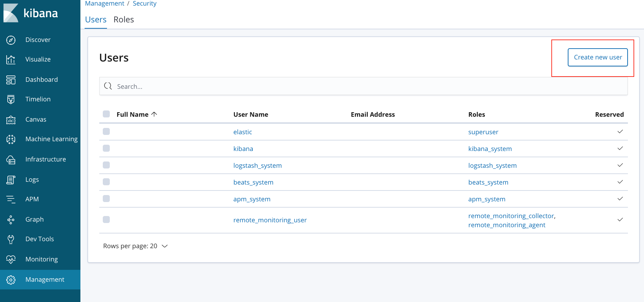The width and height of the screenshot is (644, 302).
Task: Click reserved checkmark for beats_system row
Action: point(620,182)
